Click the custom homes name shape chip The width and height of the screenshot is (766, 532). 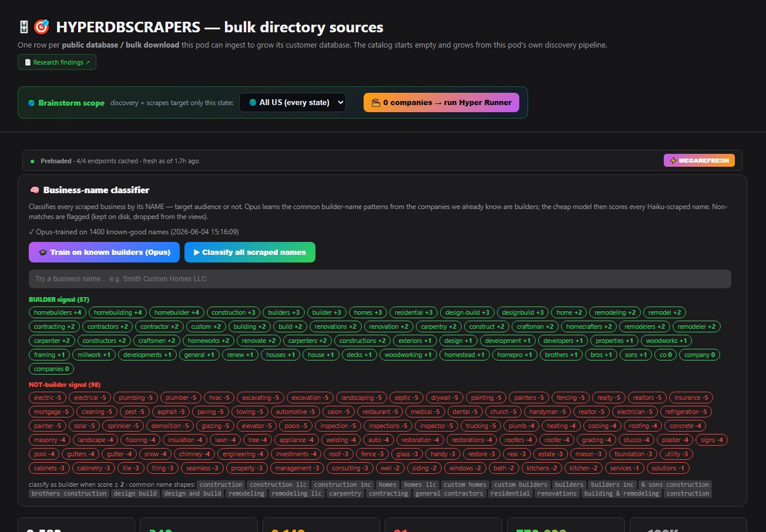tap(465, 484)
